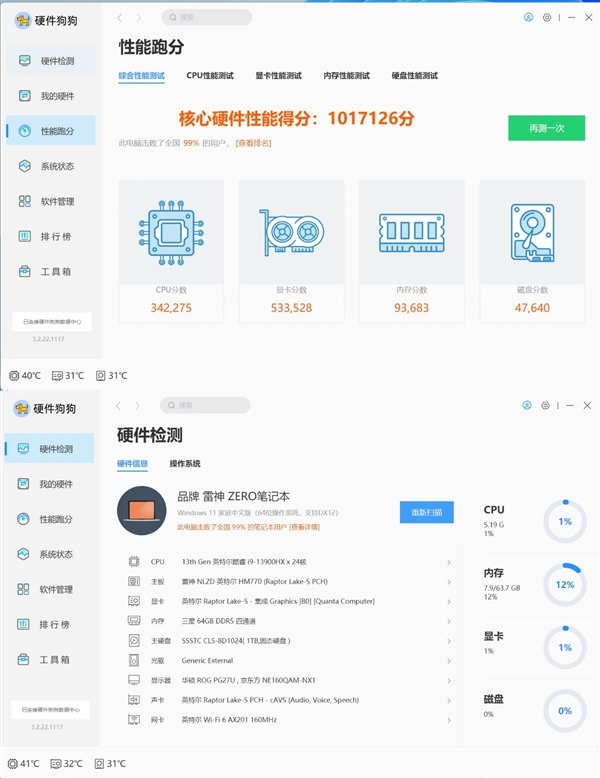Switch to CPU性能测试 tab
Image resolution: width=600 pixels, height=779 pixels.
point(210,76)
